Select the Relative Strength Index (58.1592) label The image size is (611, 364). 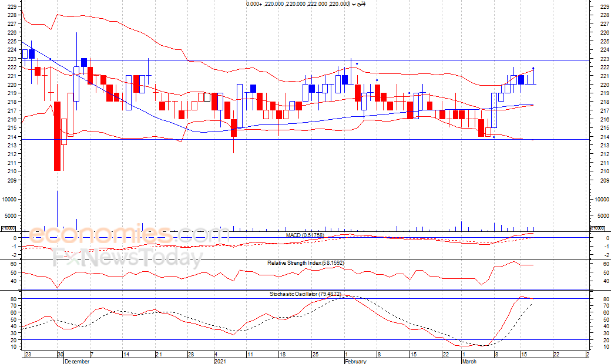pos(306,263)
